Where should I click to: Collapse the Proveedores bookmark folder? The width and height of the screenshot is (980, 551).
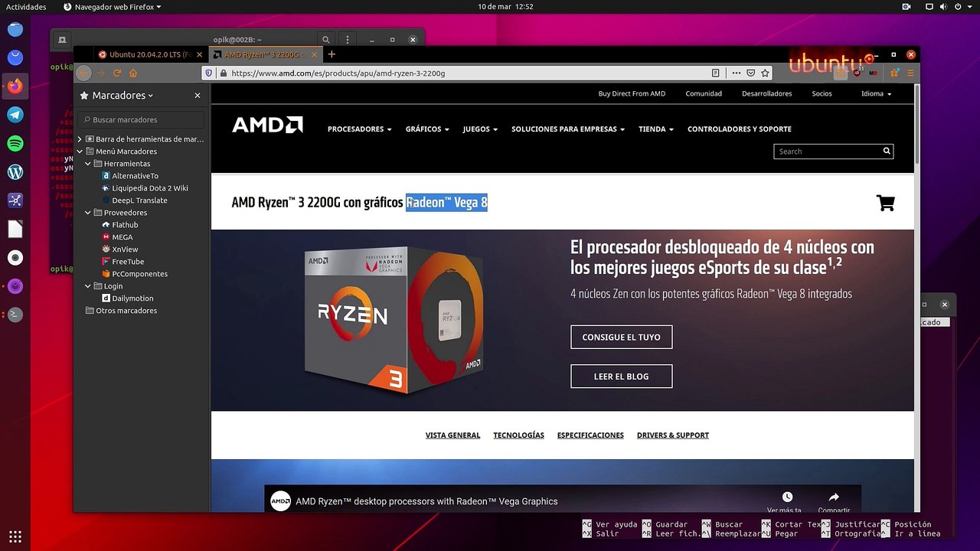click(x=88, y=213)
